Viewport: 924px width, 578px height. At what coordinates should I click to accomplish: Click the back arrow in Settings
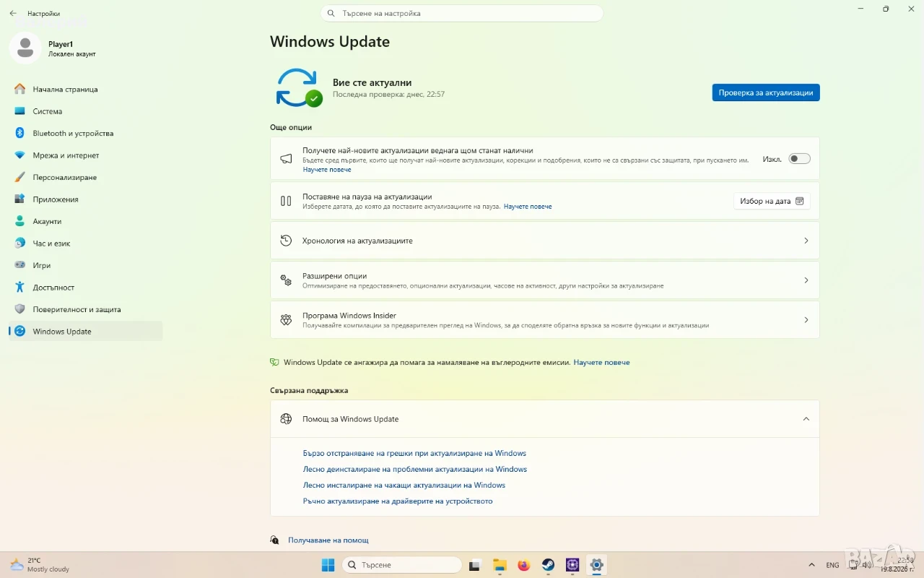point(13,13)
